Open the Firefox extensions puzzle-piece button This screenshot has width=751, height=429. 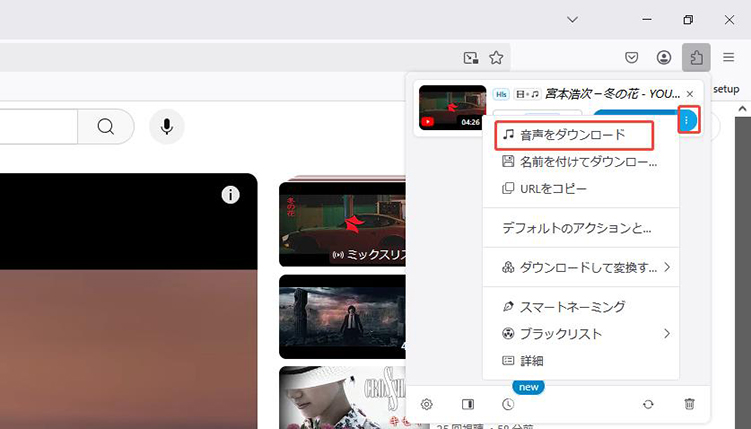(696, 57)
